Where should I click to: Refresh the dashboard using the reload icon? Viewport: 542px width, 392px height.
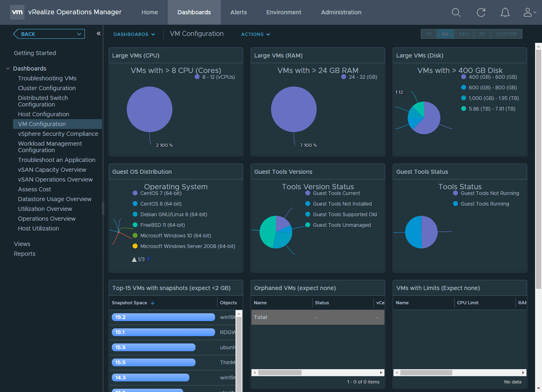(481, 12)
